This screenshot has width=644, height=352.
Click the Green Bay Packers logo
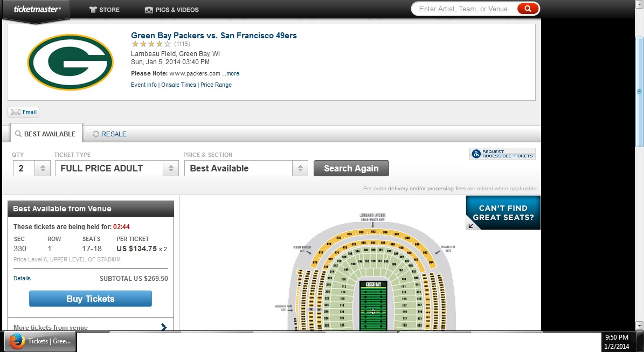[70, 62]
